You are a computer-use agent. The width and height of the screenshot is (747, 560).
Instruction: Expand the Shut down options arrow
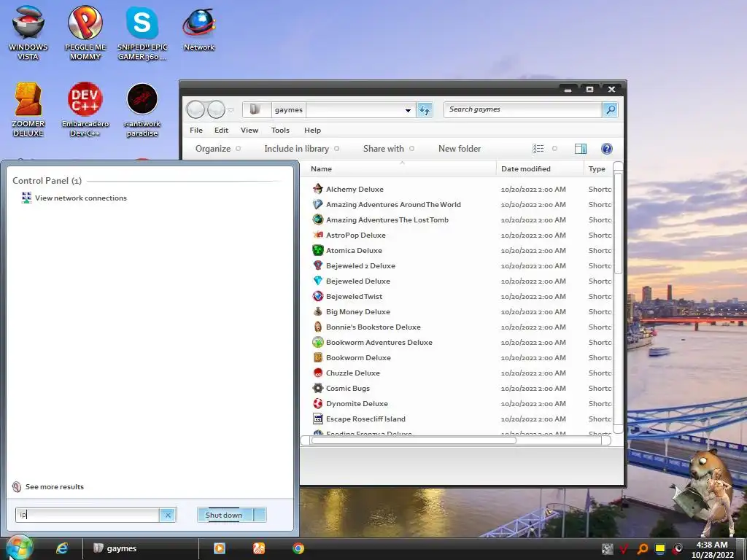(260, 515)
